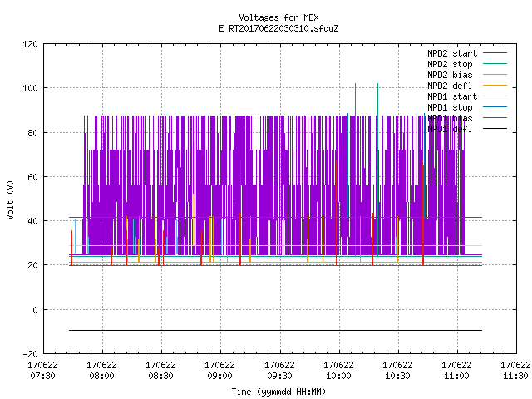Viewport: 532px width, 399px height.
Task: Click the y-axis tick value -20
Action: click(x=30, y=354)
